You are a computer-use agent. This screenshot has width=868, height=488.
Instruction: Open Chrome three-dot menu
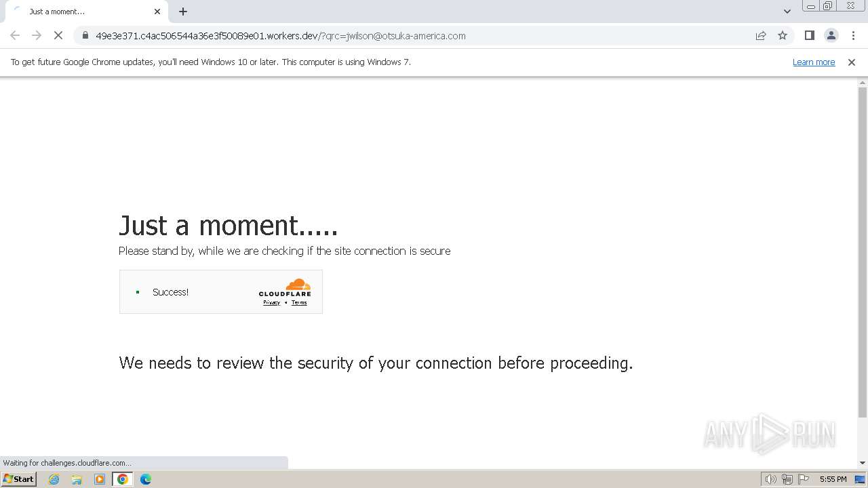click(853, 35)
